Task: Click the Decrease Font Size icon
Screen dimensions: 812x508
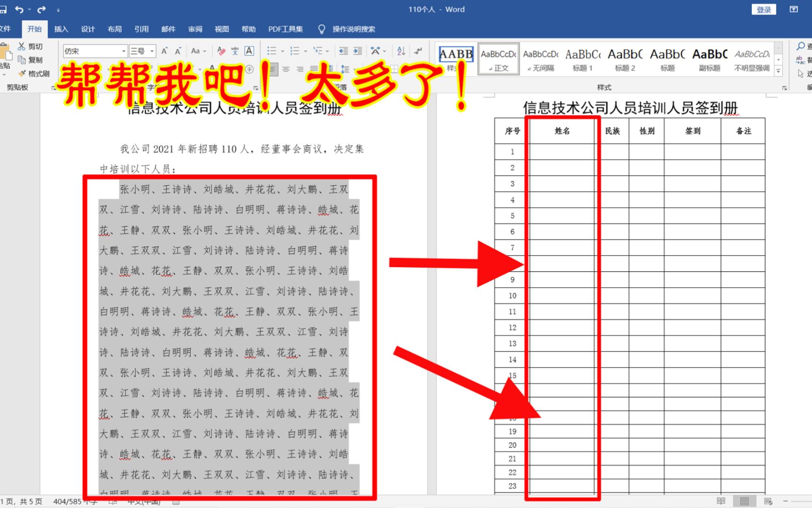Action: (178, 51)
